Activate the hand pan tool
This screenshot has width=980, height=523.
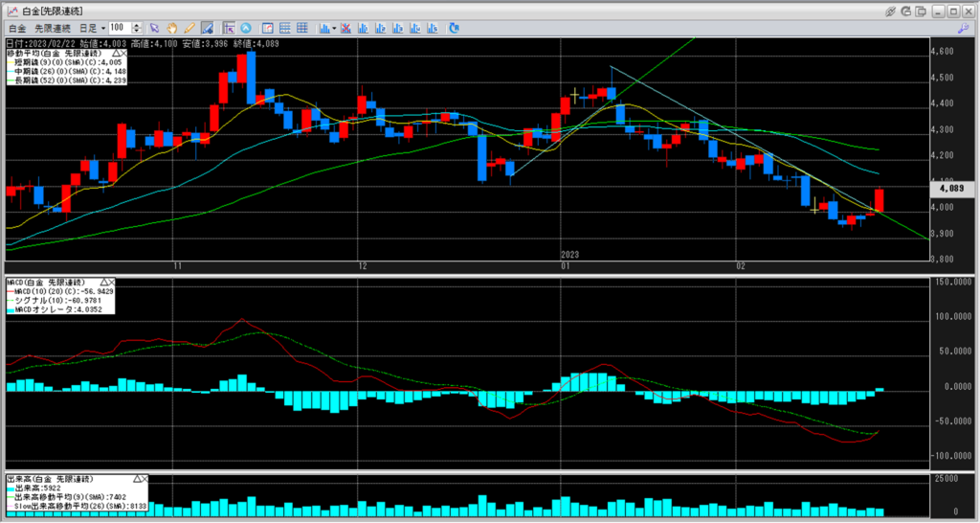click(173, 28)
